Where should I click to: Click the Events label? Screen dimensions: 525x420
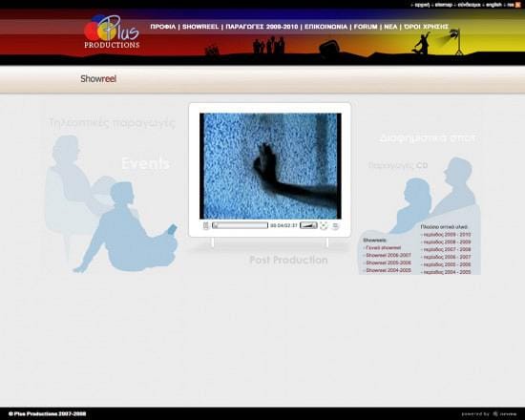coord(145,164)
